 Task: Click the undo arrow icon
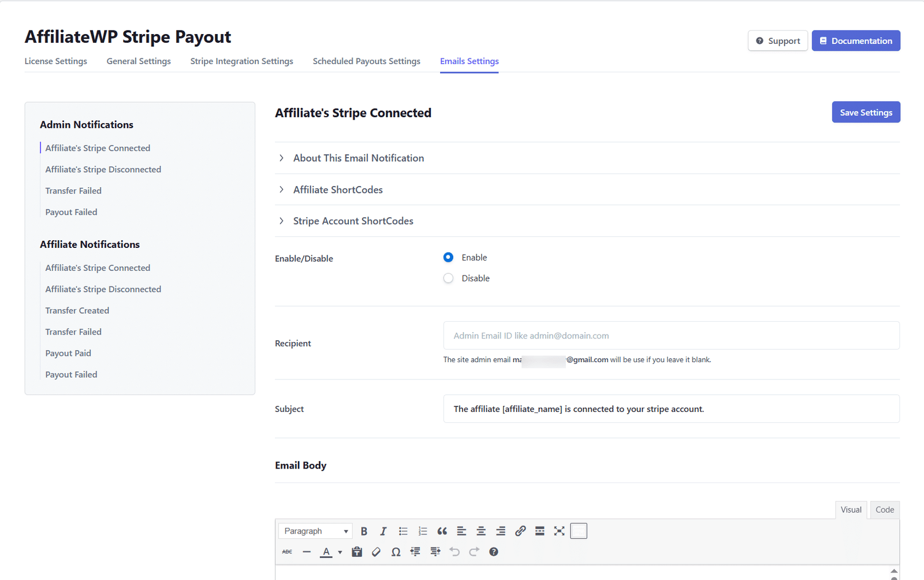454,552
